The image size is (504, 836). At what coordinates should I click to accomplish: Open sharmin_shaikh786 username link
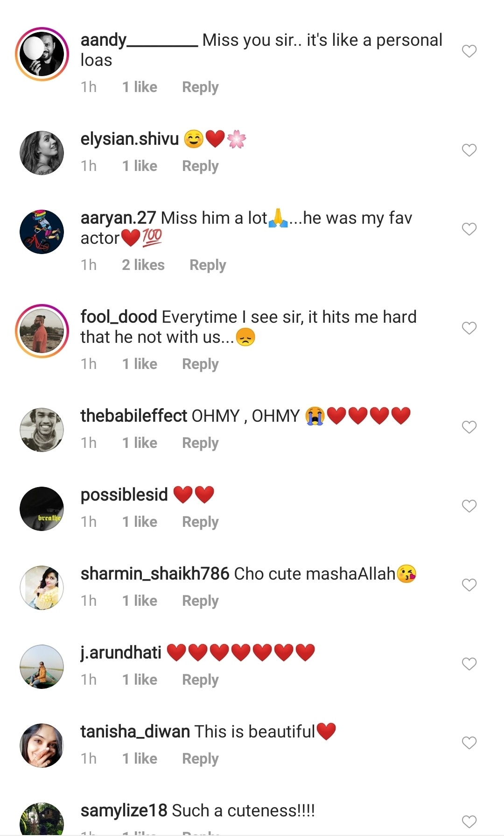coord(154,574)
